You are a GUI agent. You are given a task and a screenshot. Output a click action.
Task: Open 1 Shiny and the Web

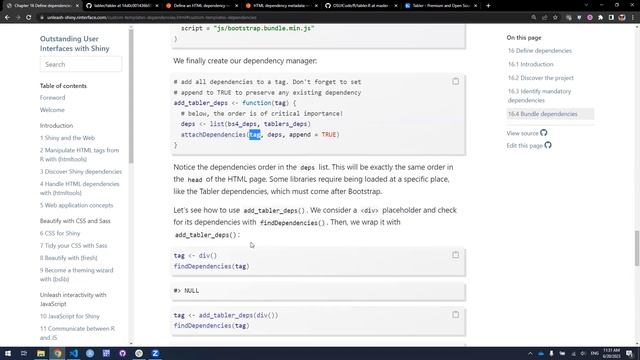pos(67,138)
